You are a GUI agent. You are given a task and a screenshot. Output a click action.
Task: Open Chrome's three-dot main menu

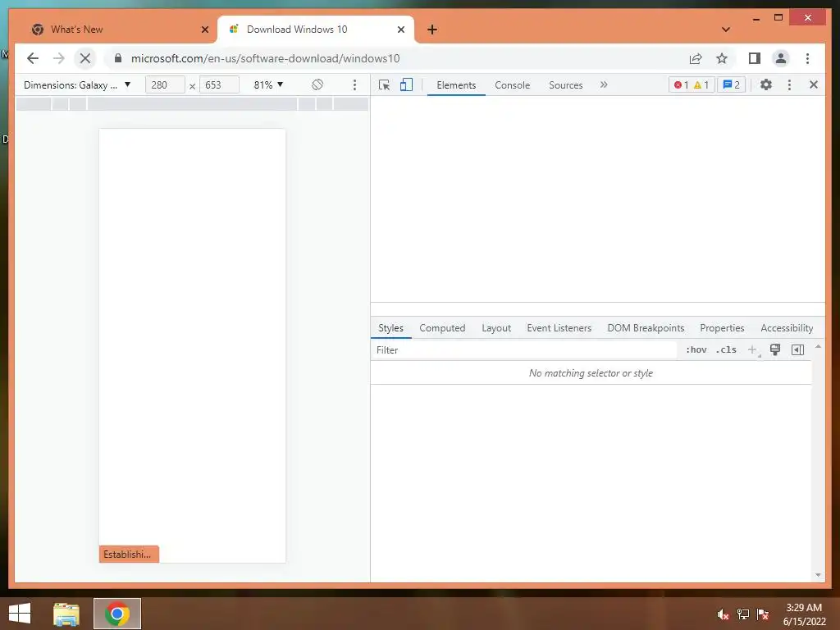(807, 58)
